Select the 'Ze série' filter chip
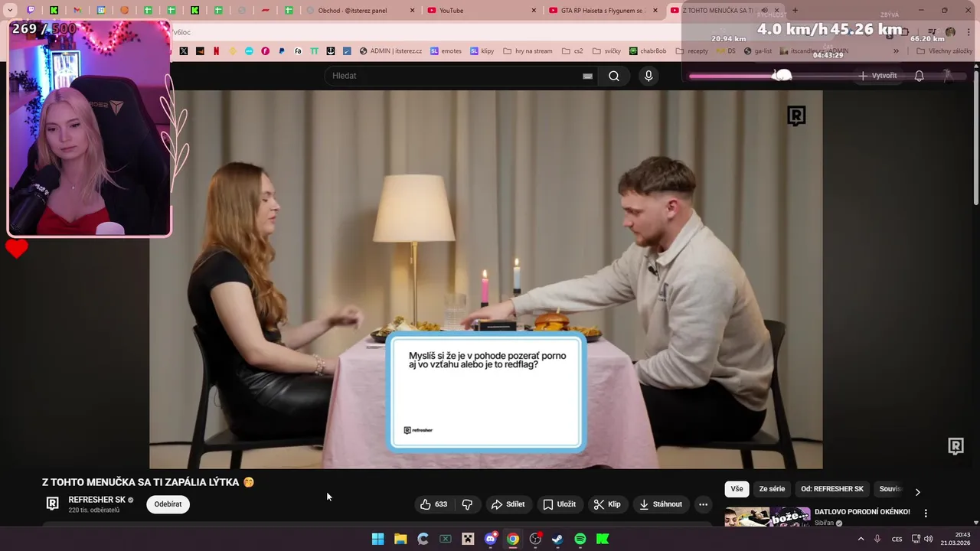 pos(772,489)
